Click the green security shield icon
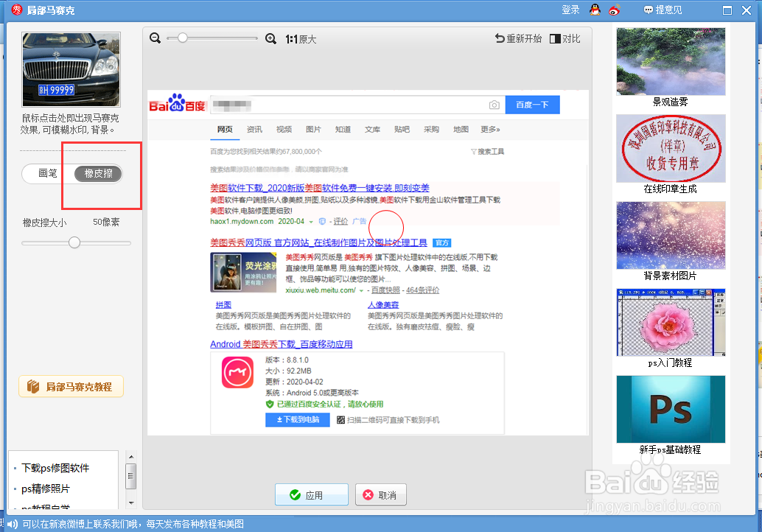The height and width of the screenshot is (532, 762). tap(270, 405)
